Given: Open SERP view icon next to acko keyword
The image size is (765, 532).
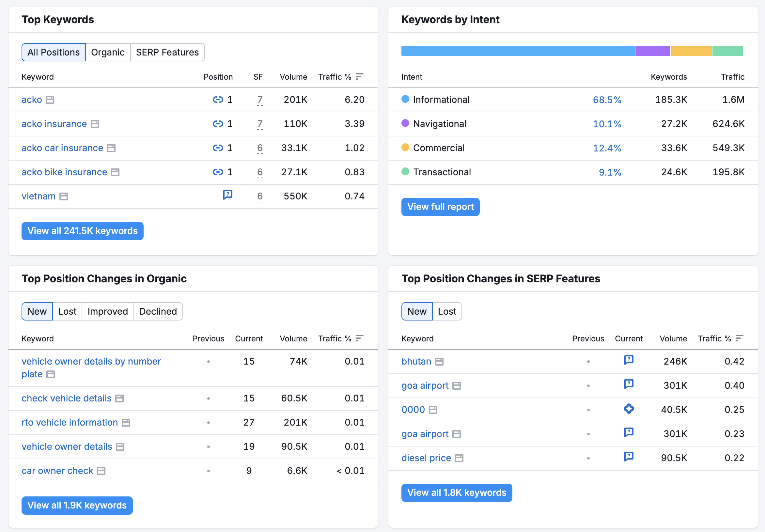Looking at the screenshot, I should click(x=50, y=100).
